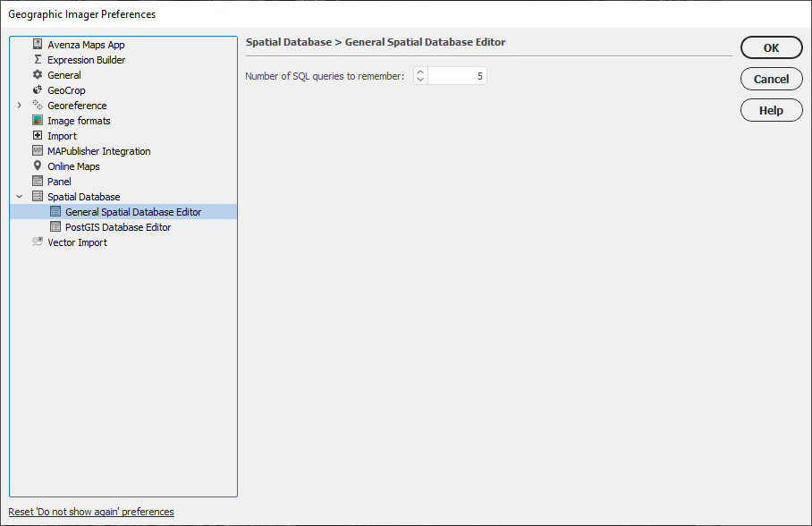Image resolution: width=812 pixels, height=526 pixels.
Task: Open the Help button
Action: (x=771, y=110)
